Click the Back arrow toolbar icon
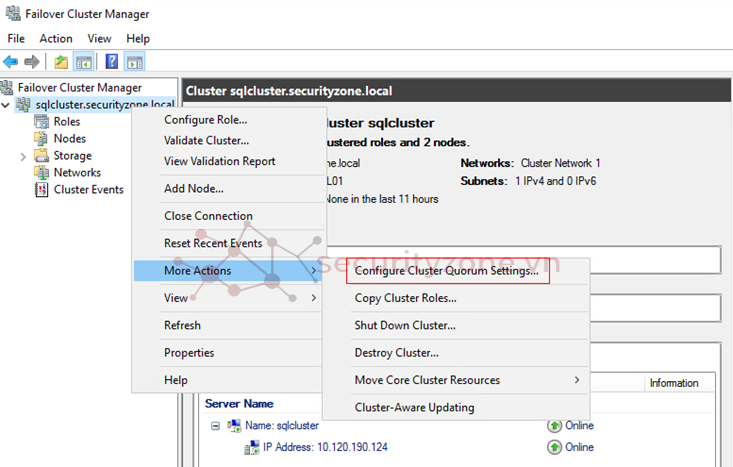Image resolution: width=733 pixels, height=467 pixels. pos(11,62)
